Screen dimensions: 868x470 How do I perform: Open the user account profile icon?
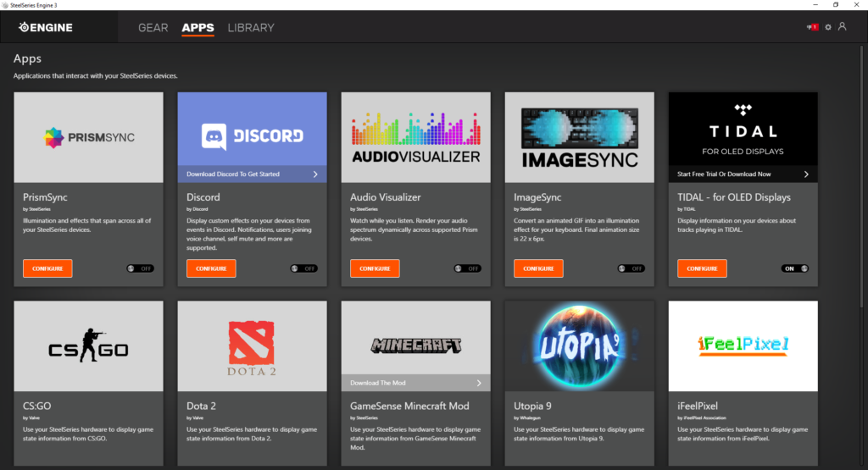click(x=842, y=27)
